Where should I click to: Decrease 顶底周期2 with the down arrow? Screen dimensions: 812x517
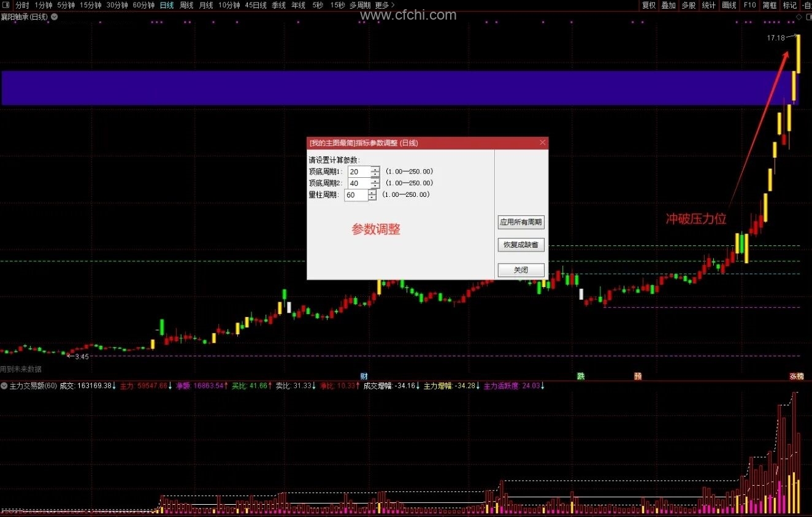click(375, 186)
